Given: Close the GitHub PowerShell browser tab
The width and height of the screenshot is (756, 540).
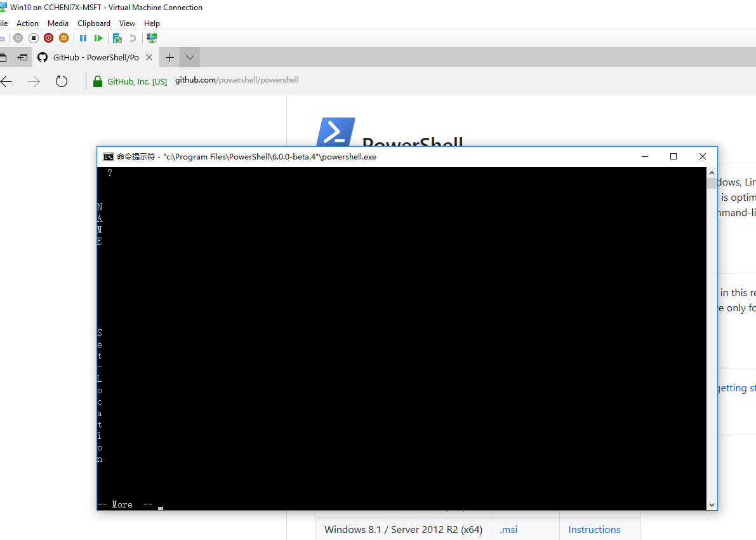Looking at the screenshot, I should (x=149, y=57).
